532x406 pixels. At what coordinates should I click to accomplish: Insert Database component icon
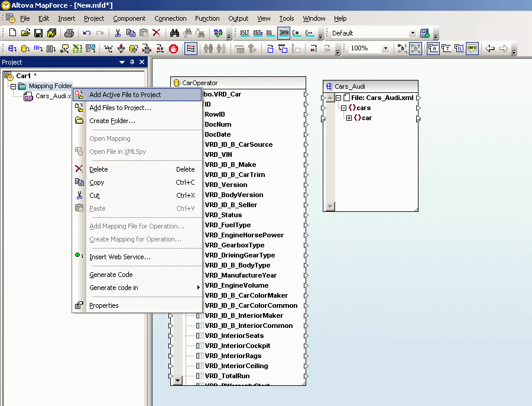pos(25,49)
